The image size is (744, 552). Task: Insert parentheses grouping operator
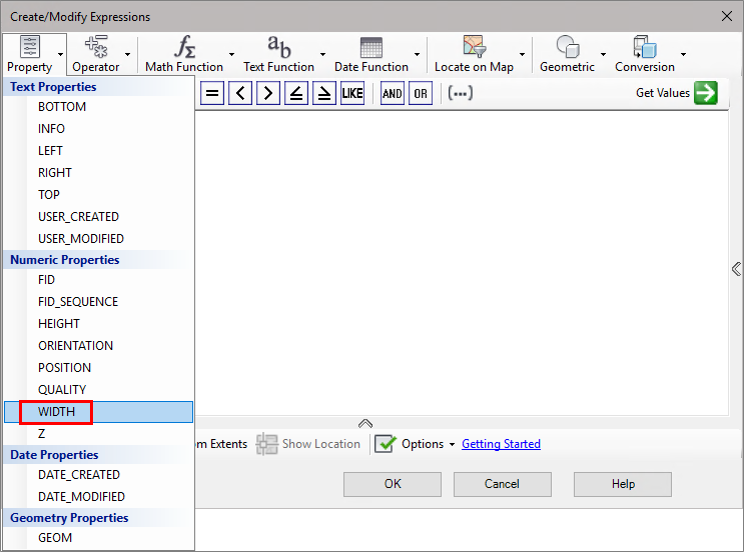[460, 93]
